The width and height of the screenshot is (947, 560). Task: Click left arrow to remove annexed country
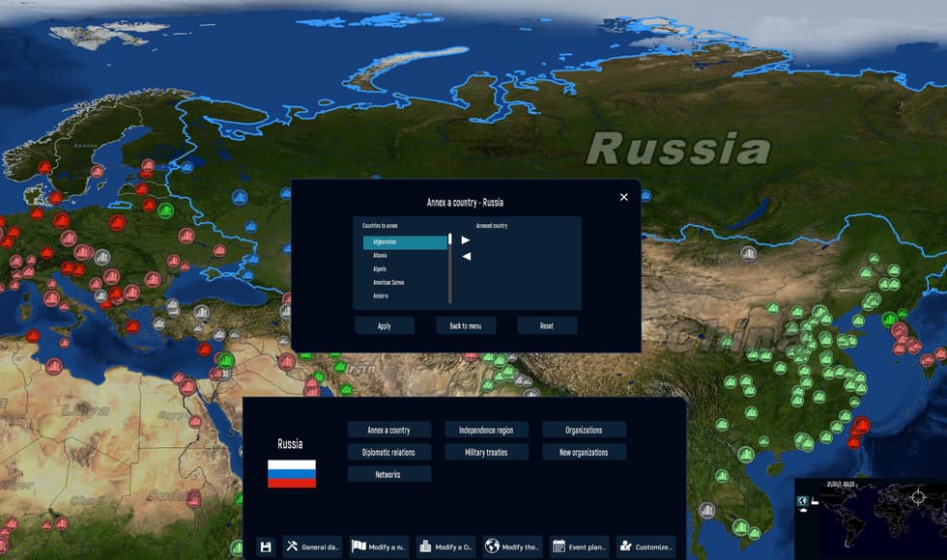(x=466, y=257)
